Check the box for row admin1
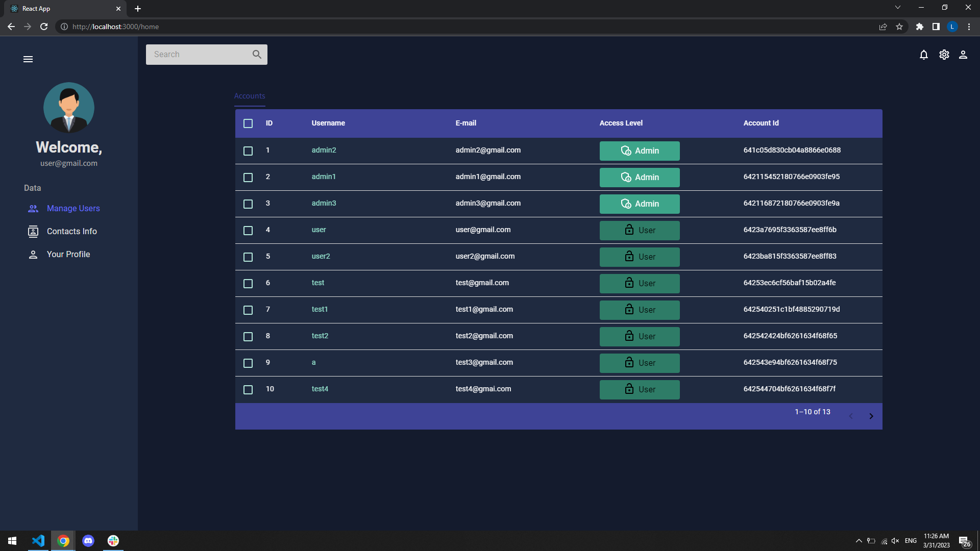The image size is (980, 551). click(x=248, y=178)
